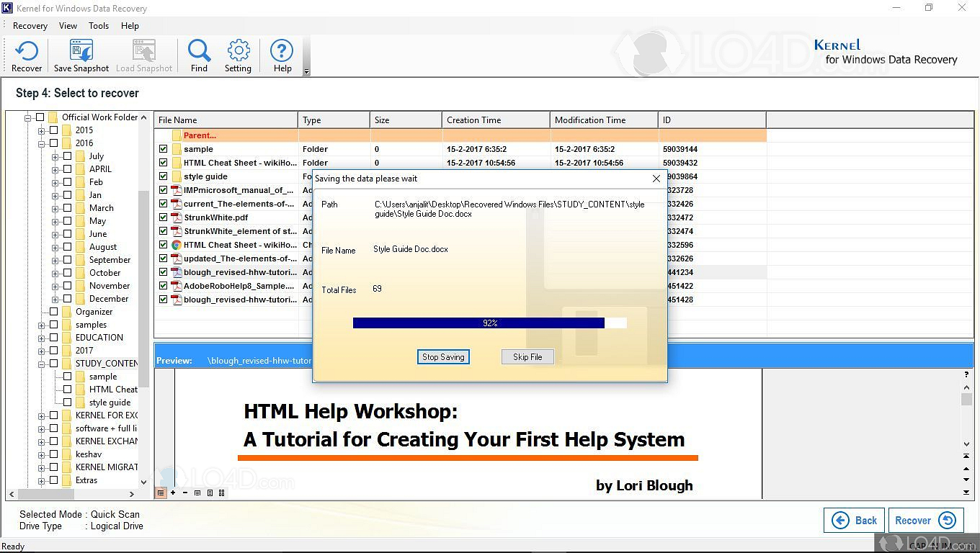
Task: Click the PDF icon of AdobeRoboHelp8_Sample file
Action: click(176, 286)
